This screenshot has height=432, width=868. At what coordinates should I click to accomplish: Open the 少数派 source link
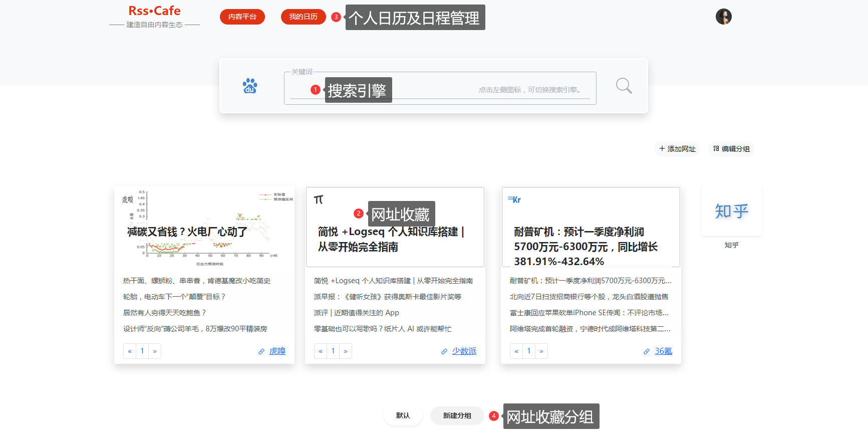pyautogui.click(x=464, y=351)
